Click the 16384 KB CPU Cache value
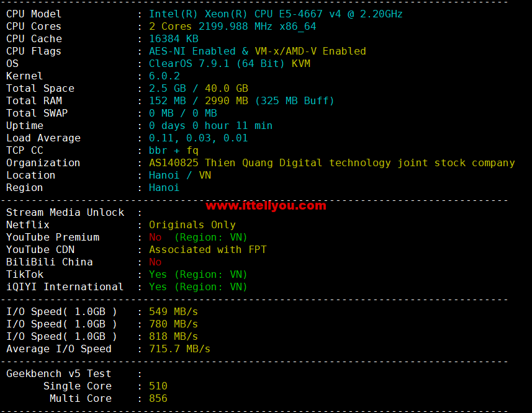The height and width of the screenshot is (413, 532). point(173,38)
